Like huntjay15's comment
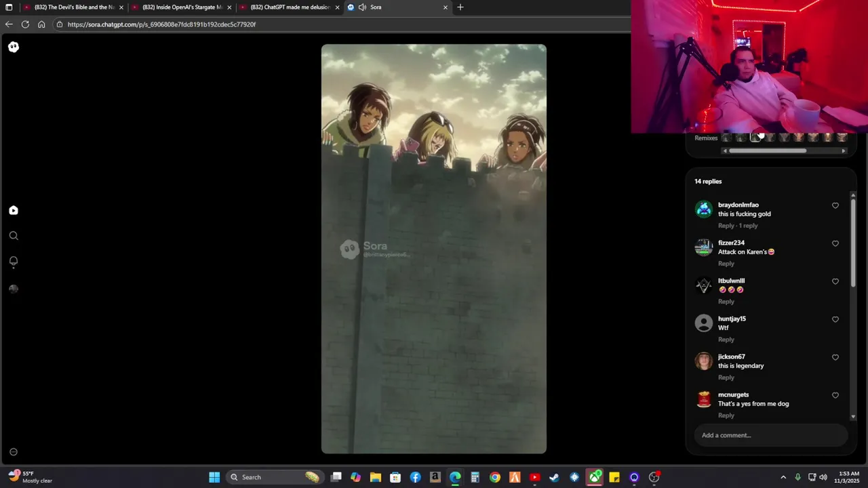 (x=835, y=320)
